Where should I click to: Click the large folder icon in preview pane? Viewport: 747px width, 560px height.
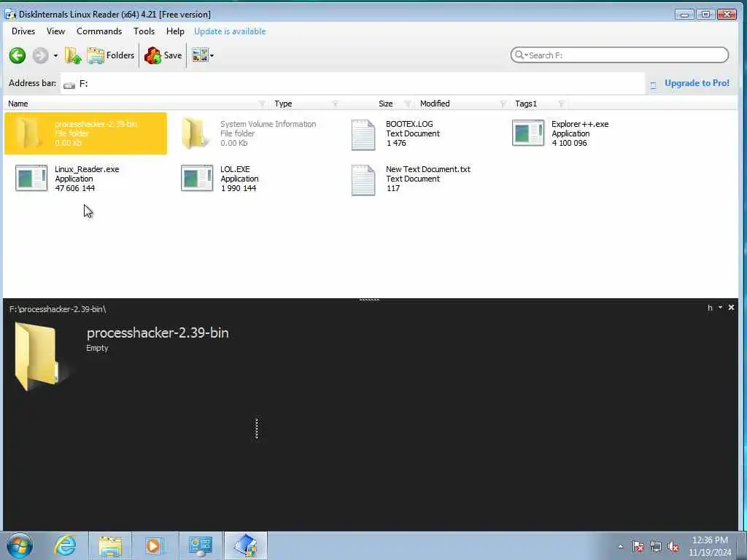point(37,356)
